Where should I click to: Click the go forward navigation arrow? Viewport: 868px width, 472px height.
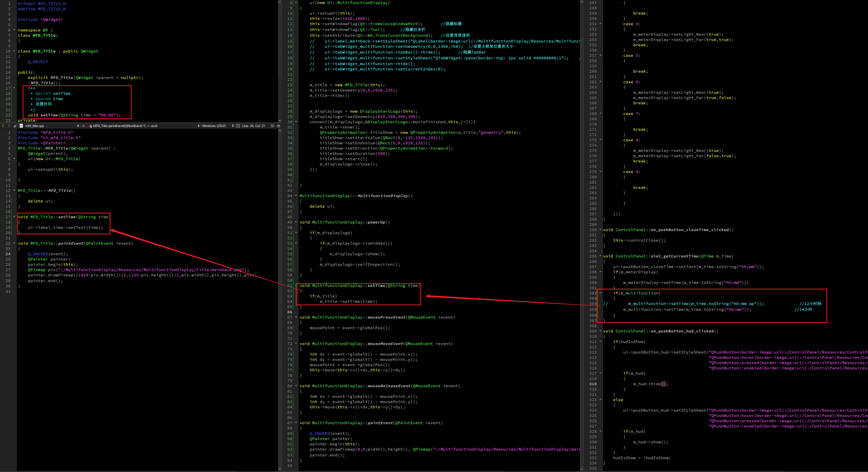click(x=9, y=126)
